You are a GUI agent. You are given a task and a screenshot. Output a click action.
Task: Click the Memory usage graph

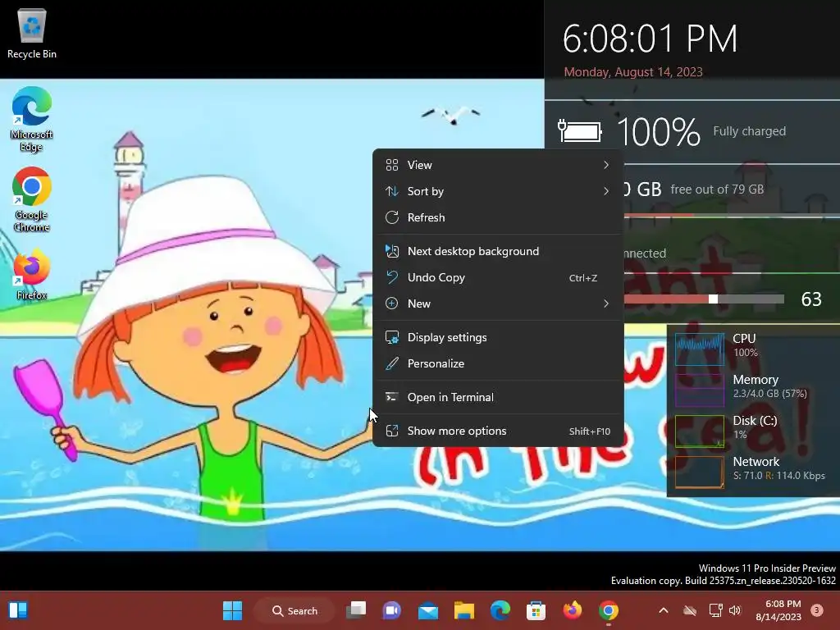pyautogui.click(x=700, y=390)
